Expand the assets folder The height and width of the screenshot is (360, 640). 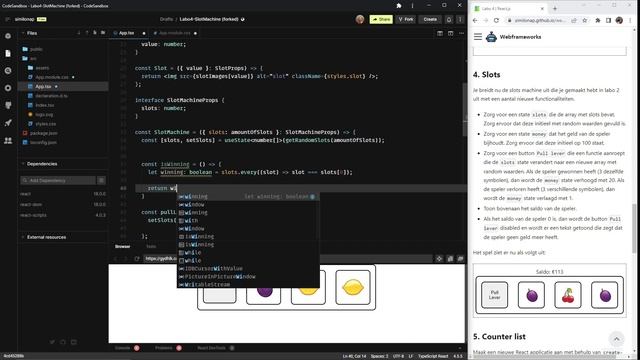[x=42, y=68]
